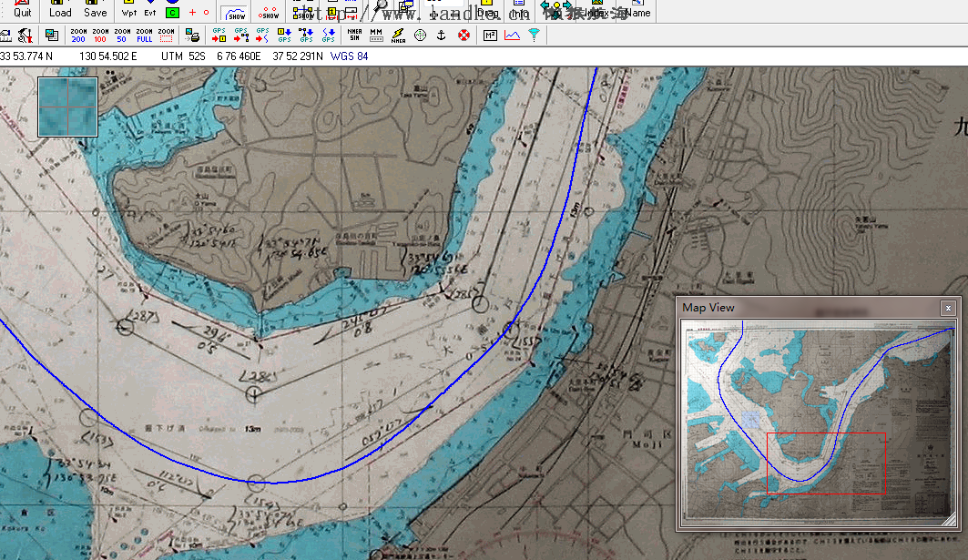Click the red plus marker icon
The width and height of the screenshot is (968, 560).
193,13
